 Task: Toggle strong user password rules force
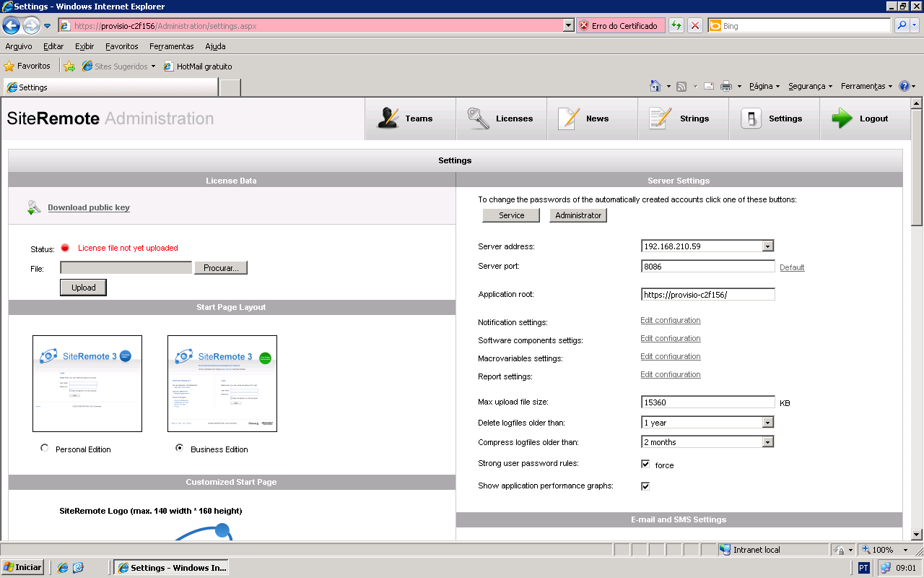645,464
